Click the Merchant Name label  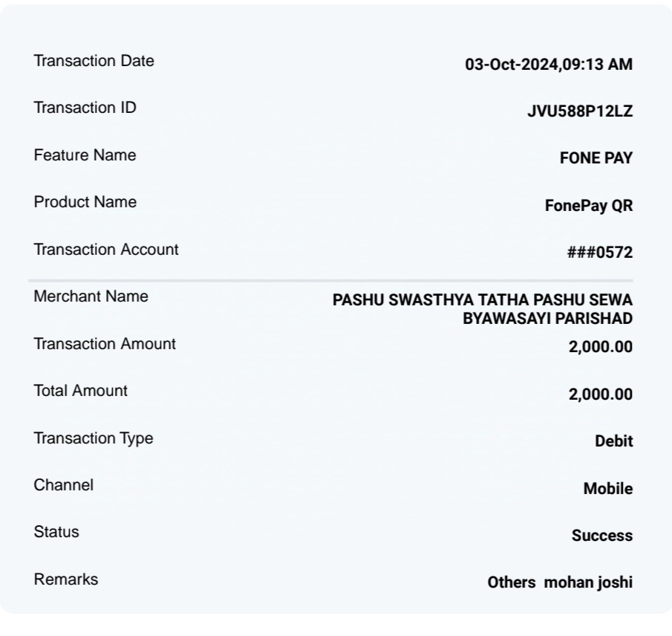click(x=91, y=296)
